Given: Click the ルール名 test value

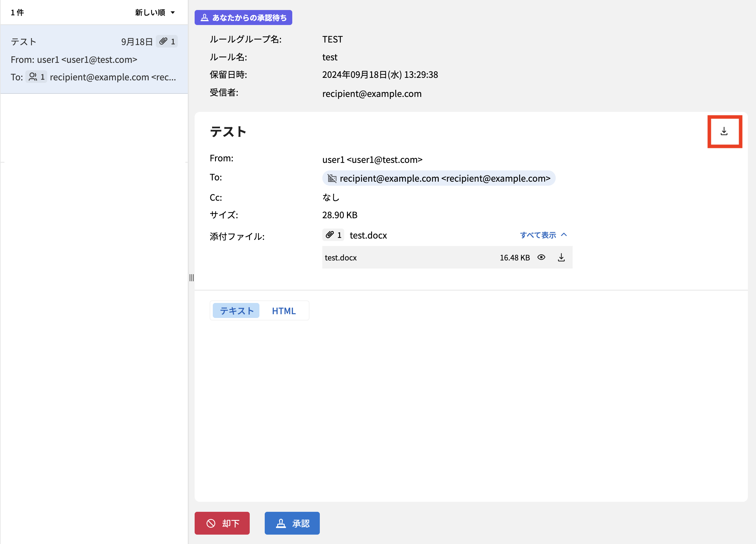Looking at the screenshot, I should (330, 57).
